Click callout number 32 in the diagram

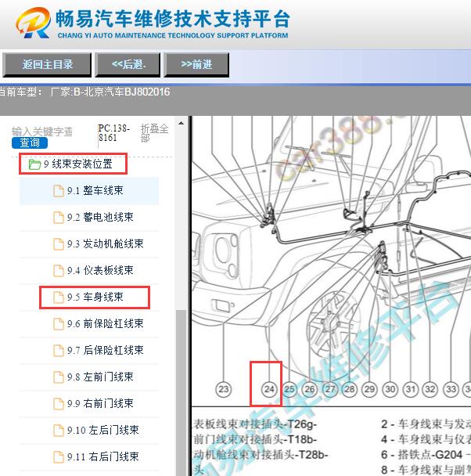[x=430, y=389]
